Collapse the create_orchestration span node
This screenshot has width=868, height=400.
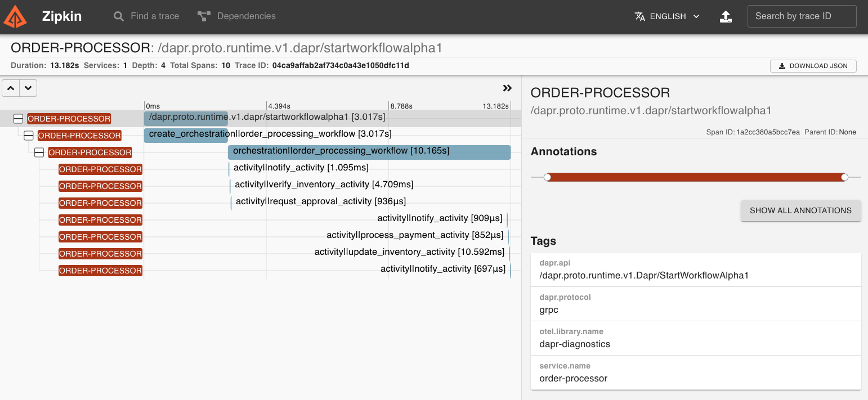pyautogui.click(x=29, y=136)
